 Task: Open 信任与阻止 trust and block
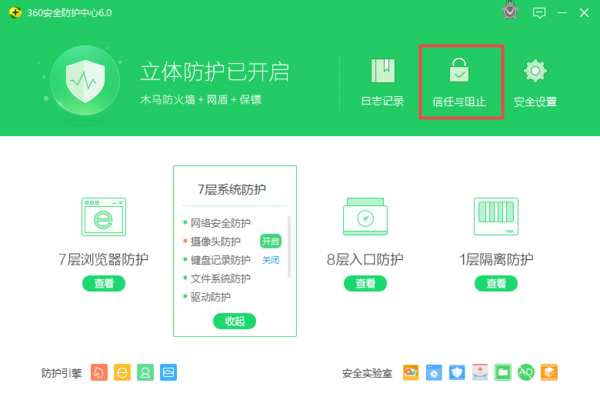459,82
